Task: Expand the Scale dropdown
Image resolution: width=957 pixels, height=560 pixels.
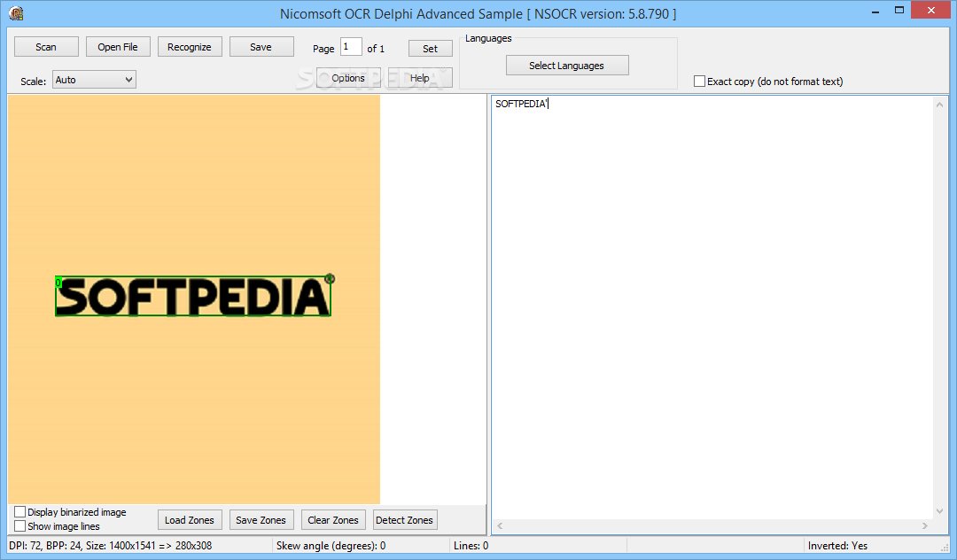Action: tap(94, 79)
